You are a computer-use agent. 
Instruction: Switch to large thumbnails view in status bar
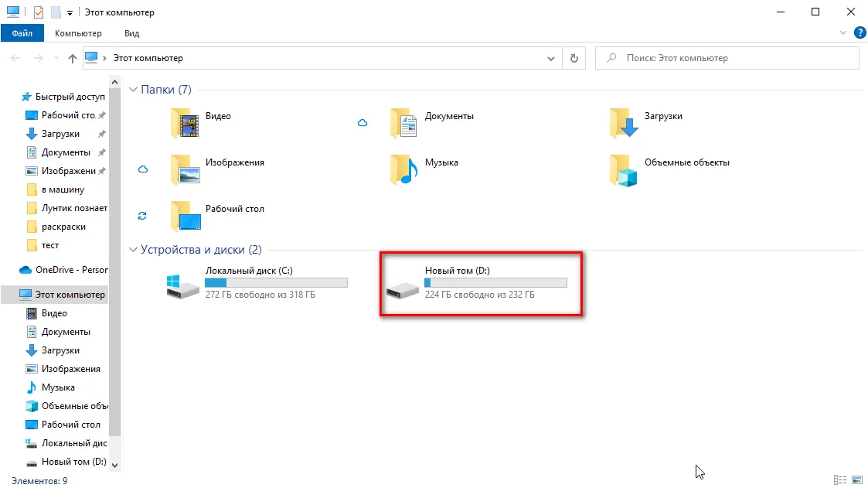click(857, 480)
